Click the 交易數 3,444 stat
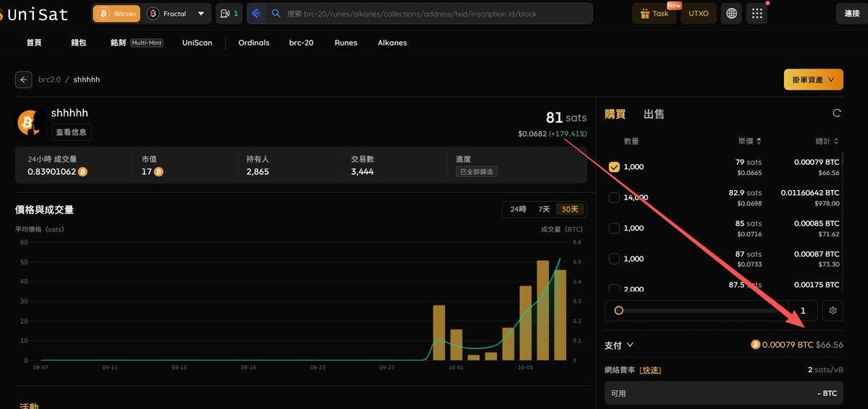The image size is (868, 409). [362, 165]
